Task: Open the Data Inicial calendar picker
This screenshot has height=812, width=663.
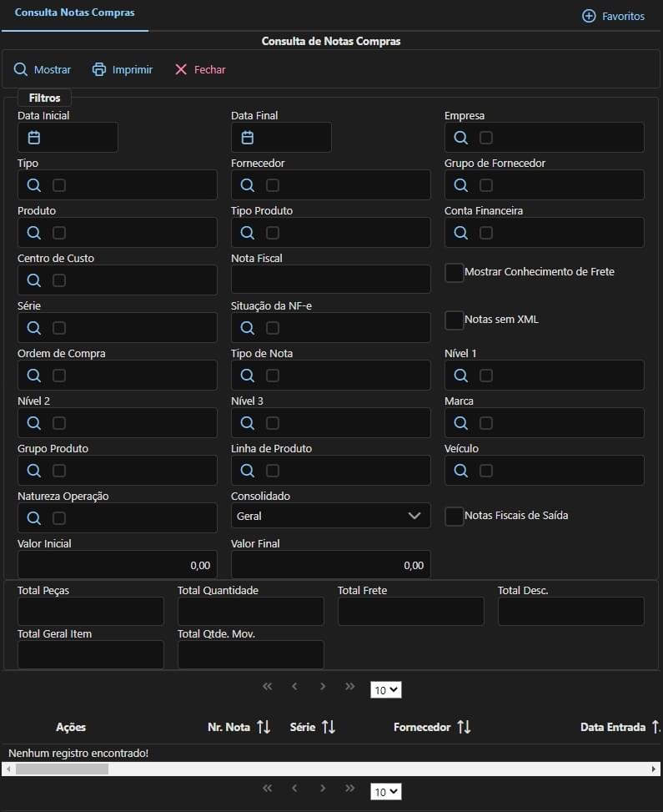Action: coord(34,138)
